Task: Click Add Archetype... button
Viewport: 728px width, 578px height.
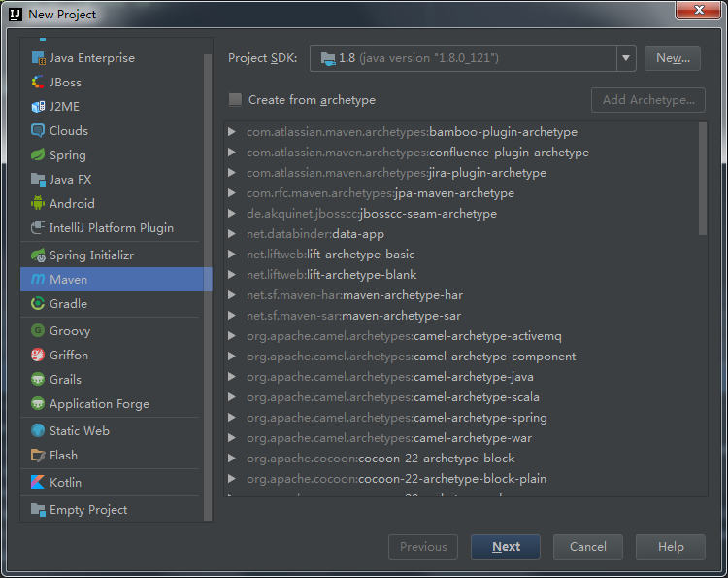Action: point(648,100)
